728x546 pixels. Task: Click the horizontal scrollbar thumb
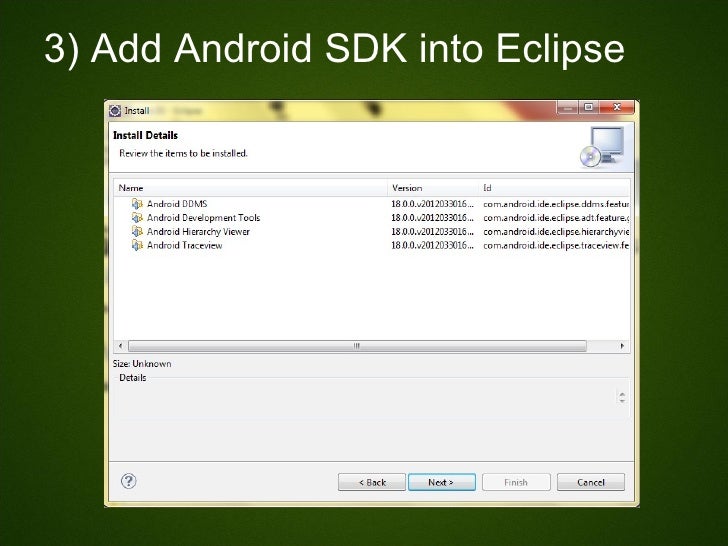357,345
